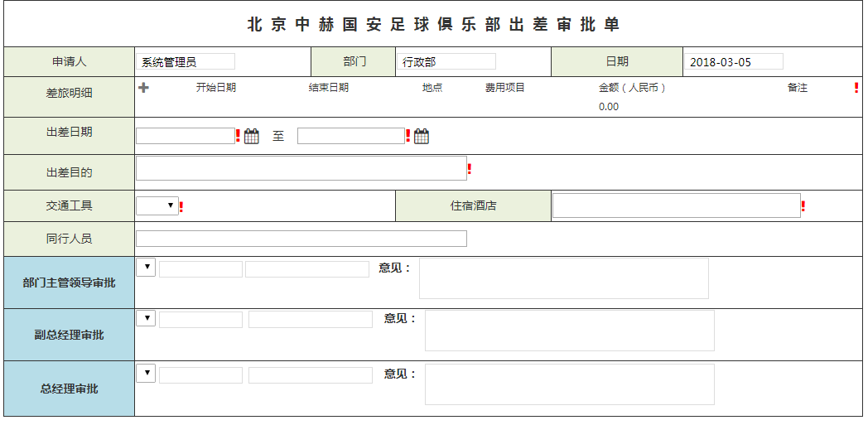
Task: Click the 同行人员 input field
Action: tap(301, 239)
